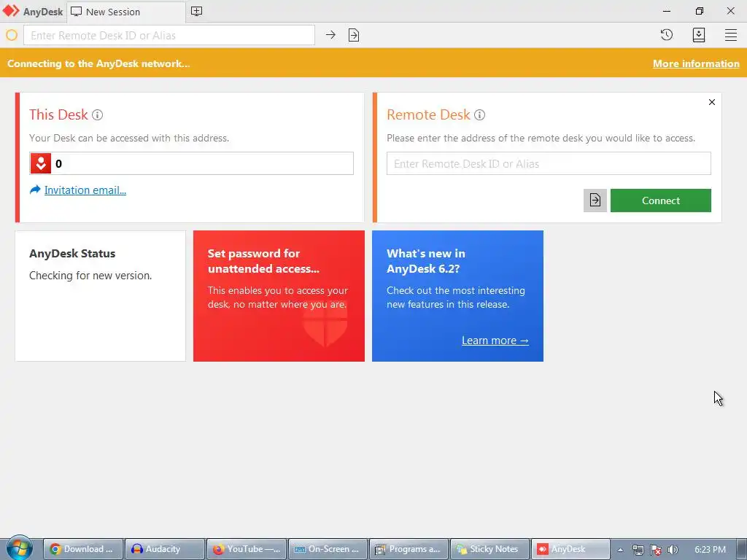Select the New Session tab
The height and width of the screenshot is (560, 747).
pyautogui.click(x=126, y=12)
